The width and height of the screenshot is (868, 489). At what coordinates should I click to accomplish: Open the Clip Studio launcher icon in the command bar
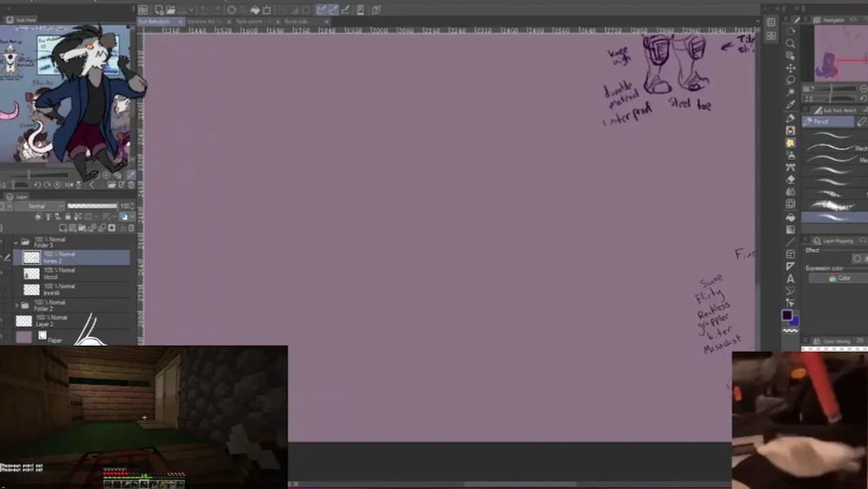point(143,10)
